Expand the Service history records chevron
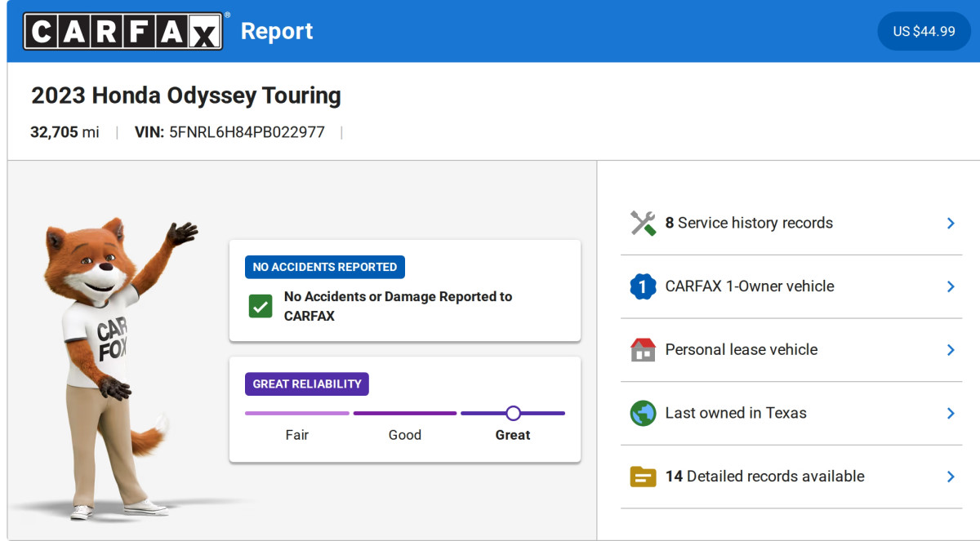The image size is (980, 541). 951,223
